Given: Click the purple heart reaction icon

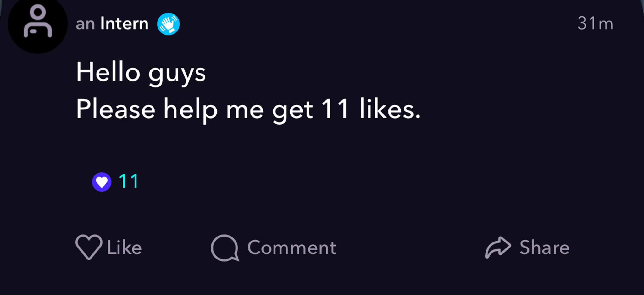Looking at the screenshot, I should tap(102, 182).
